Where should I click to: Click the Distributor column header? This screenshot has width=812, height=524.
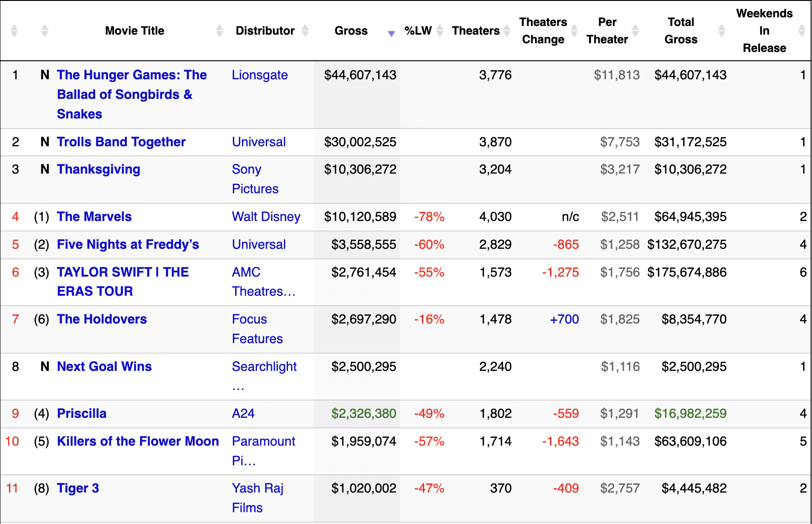coord(265,31)
